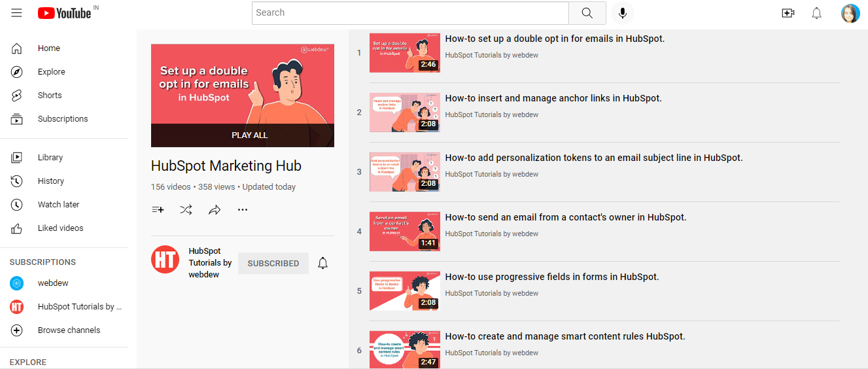
Task: Toggle the channel notification bell beside SUBSCRIBED
Action: (x=322, y=263)
